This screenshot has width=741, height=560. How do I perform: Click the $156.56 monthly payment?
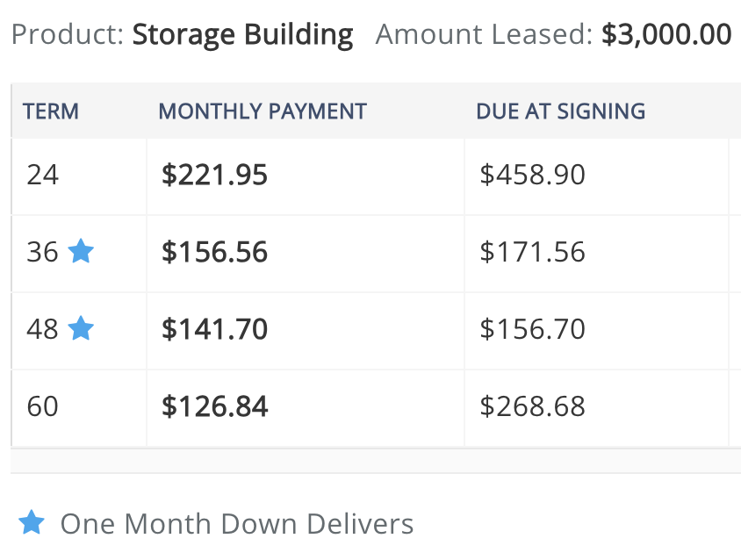pos(214,252)
